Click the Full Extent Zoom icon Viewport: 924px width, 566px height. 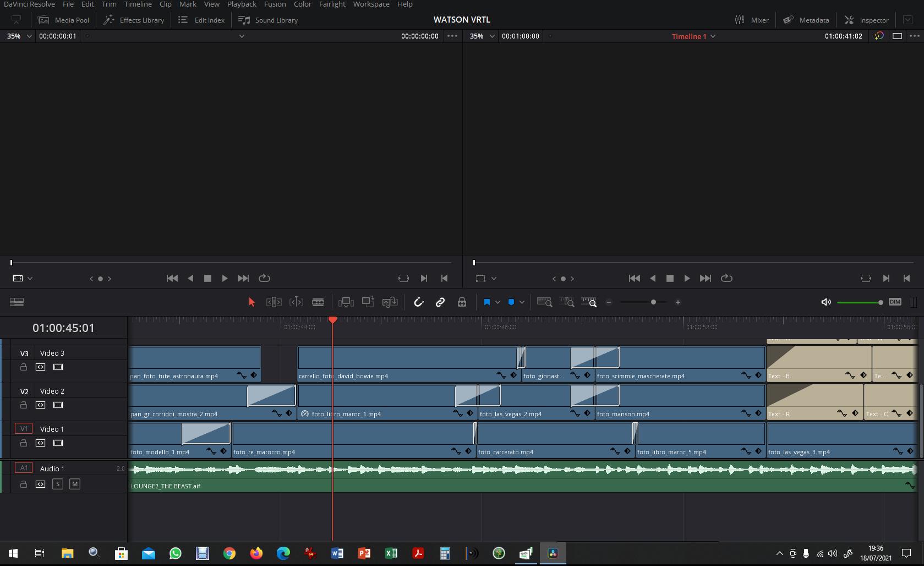545,302
